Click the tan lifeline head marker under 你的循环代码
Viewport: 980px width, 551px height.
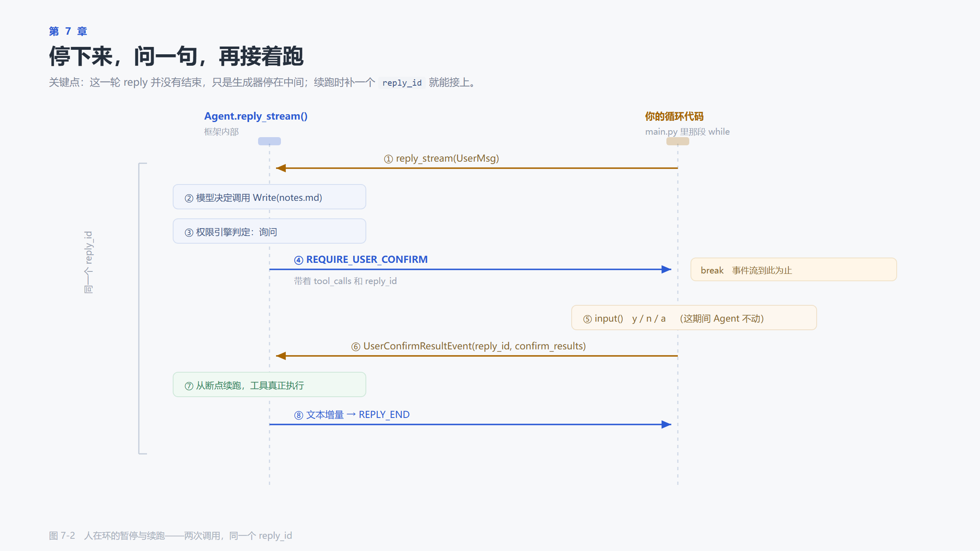pyautogui.click(x=678, y=141)
